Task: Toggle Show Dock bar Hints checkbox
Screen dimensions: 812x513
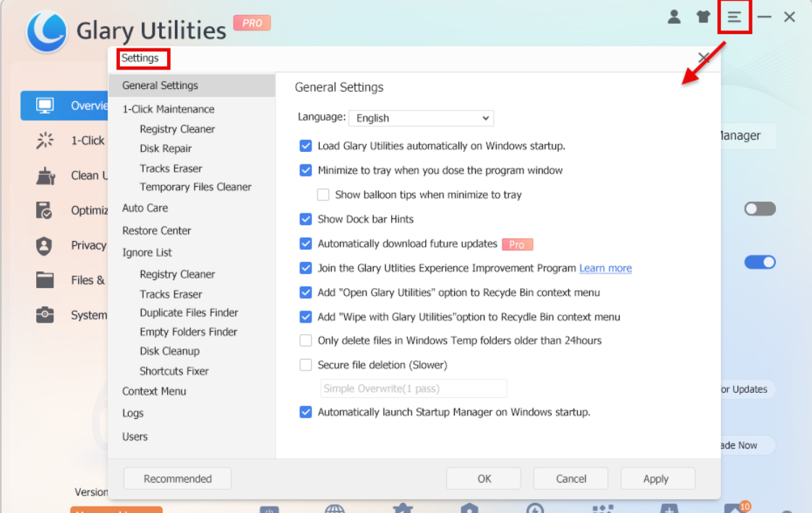Action: tap(306, 219)
